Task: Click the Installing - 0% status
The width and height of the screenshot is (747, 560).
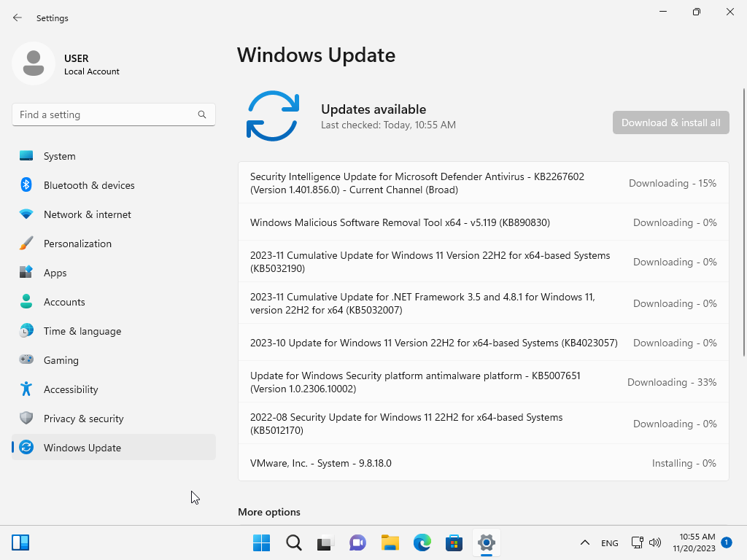Action: 684,463
